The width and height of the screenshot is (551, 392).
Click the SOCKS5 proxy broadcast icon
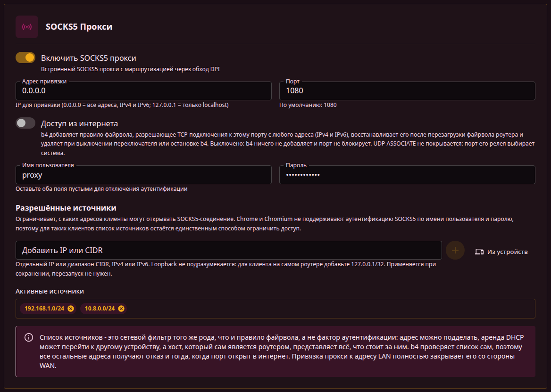(27, 27)
